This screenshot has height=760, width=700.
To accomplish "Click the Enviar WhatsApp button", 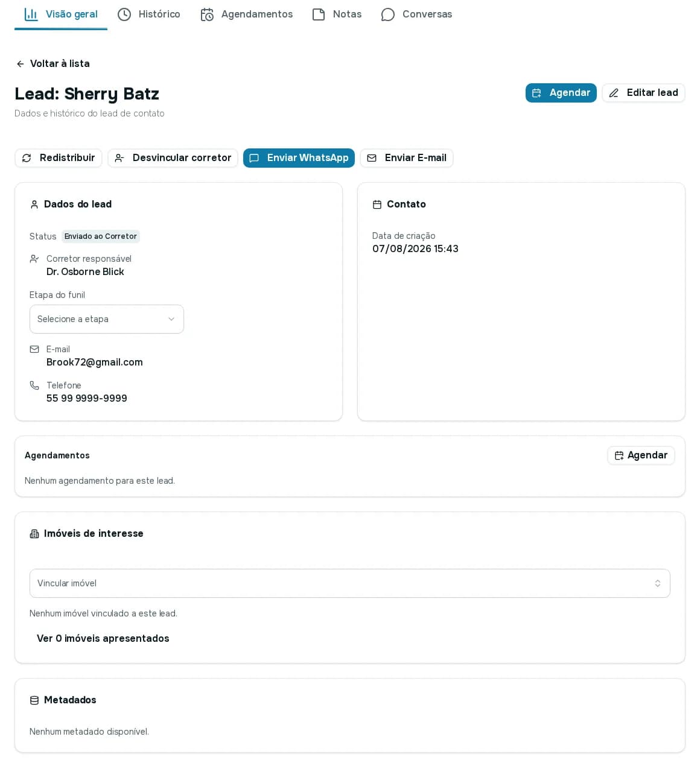I will (x=299, y=158).
